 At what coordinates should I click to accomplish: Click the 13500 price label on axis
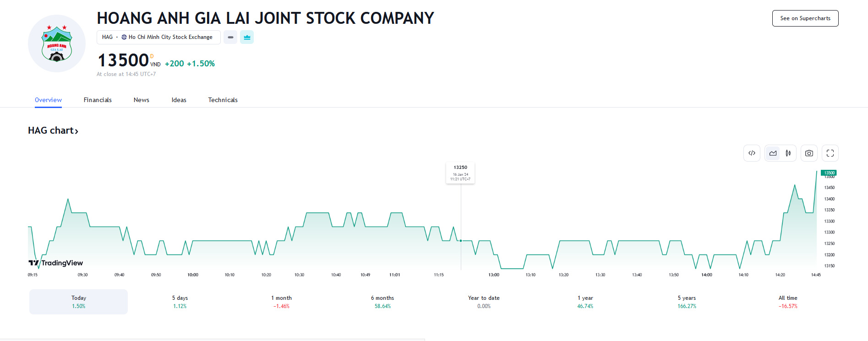click(x=829, y=173)
